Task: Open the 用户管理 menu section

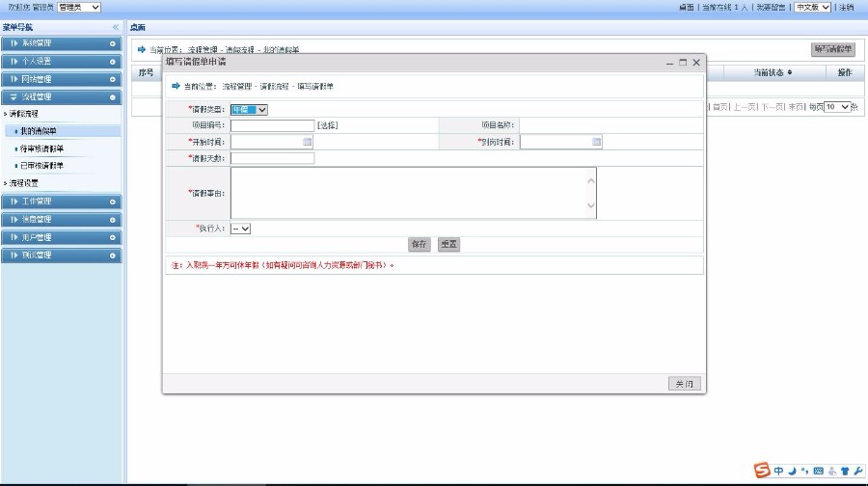Action: click(x=61, y=237)
